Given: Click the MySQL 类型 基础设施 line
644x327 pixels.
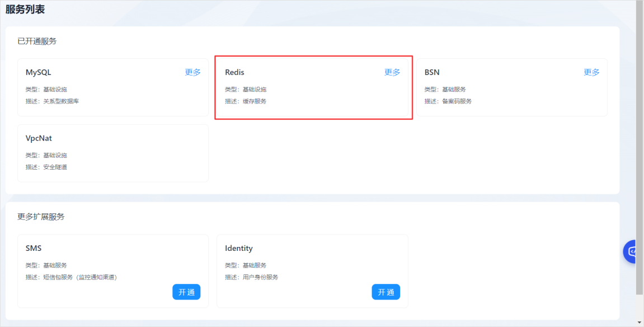Looking at the screenshot, I should [x=46, y=90].
